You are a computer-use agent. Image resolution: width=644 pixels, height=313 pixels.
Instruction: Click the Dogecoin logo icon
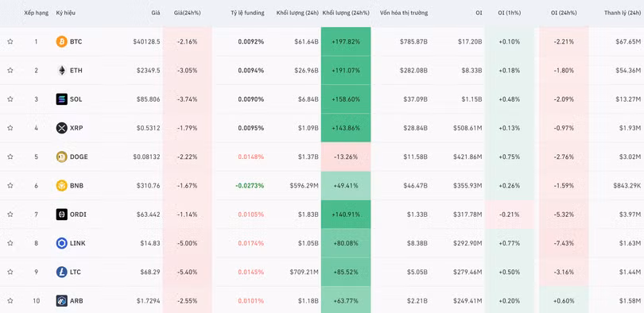[61, 156]
